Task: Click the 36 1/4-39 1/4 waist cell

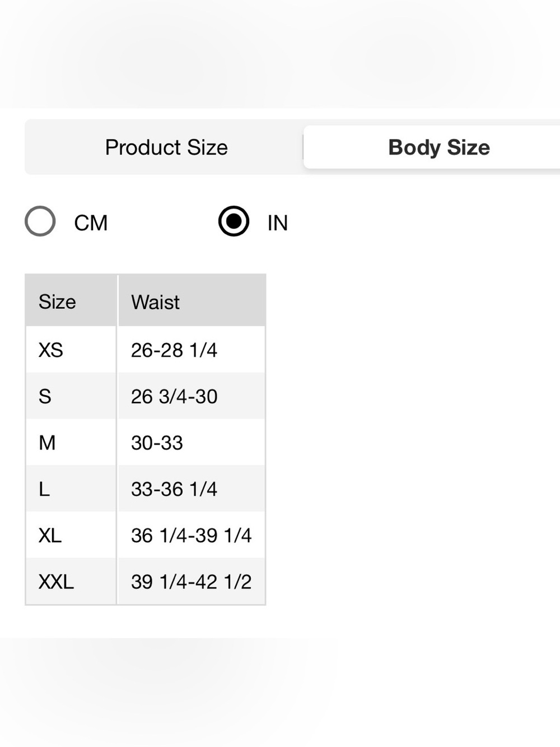Action: pyautogui.click(x=192, y=535)
